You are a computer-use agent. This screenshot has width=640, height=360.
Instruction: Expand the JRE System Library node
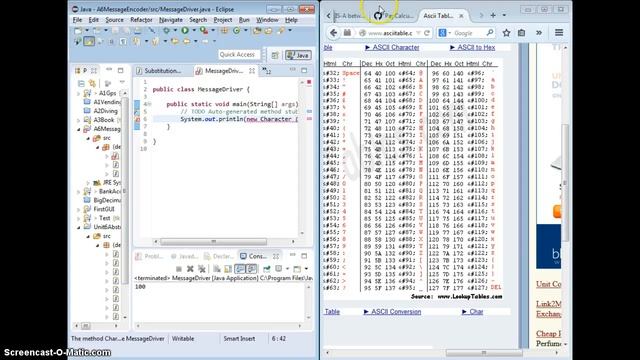tap(88, 183)
